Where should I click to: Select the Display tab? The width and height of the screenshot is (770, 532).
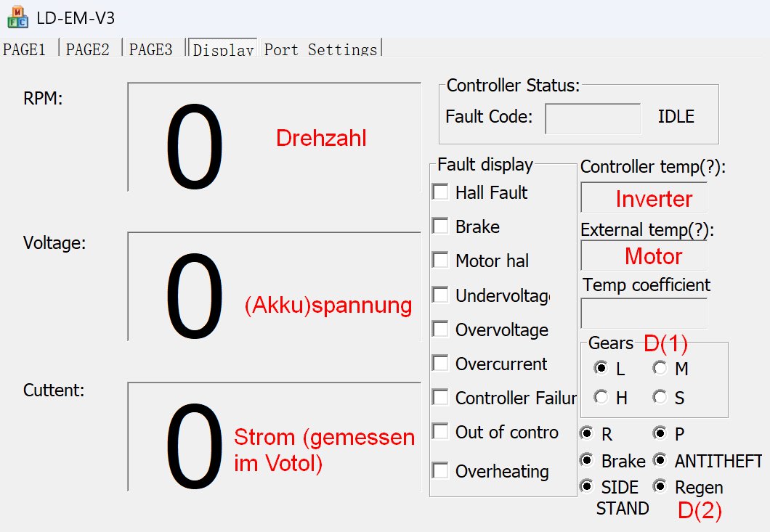pyautogui.click(x=223, y=48)
